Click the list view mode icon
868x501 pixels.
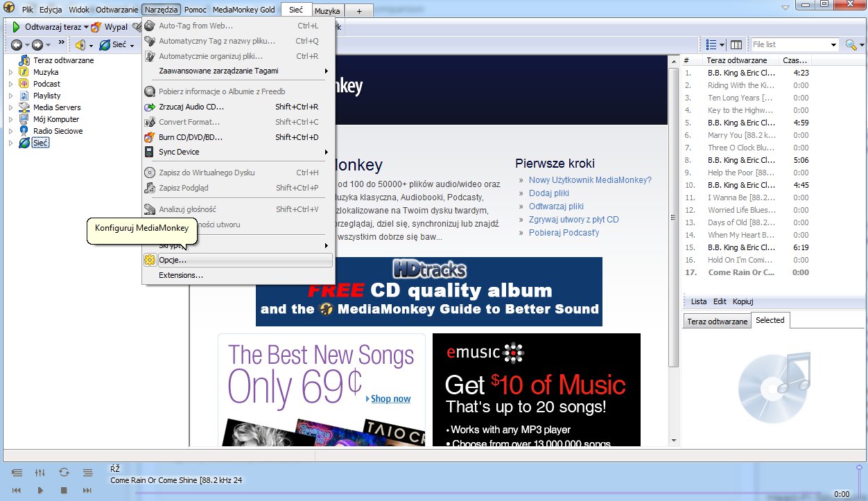[711, 44]
